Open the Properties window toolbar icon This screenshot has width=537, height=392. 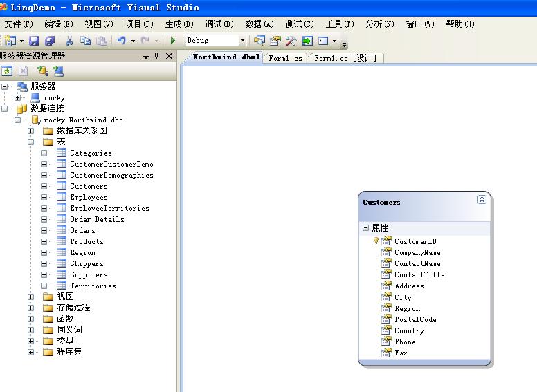pyautogui.click(x=275, y=41)
